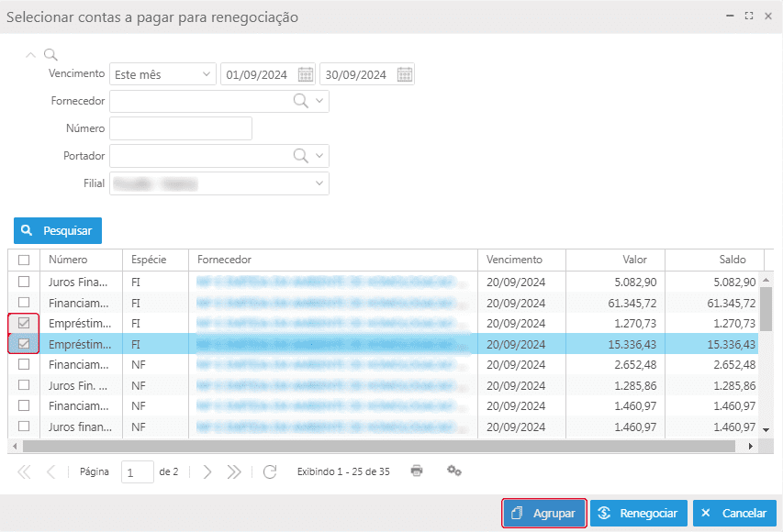This screenshot has width=783, height=532.
Task: Click the Pesquisar button
Action: 58,230
